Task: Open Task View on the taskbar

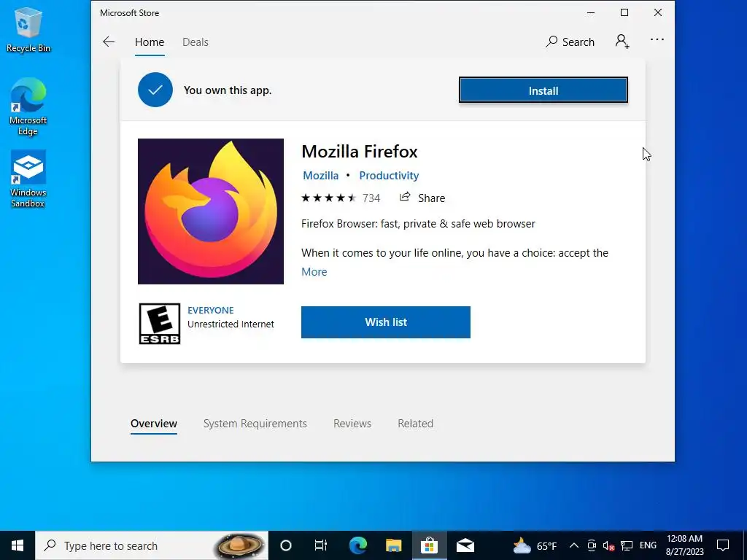Action: tap(321, 545)
